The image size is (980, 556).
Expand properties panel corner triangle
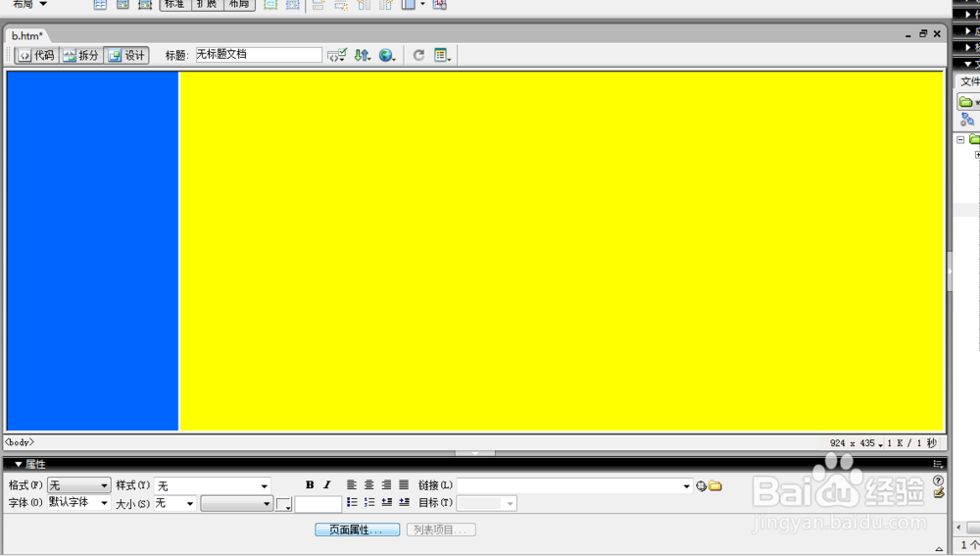click(x=939, y=548)
